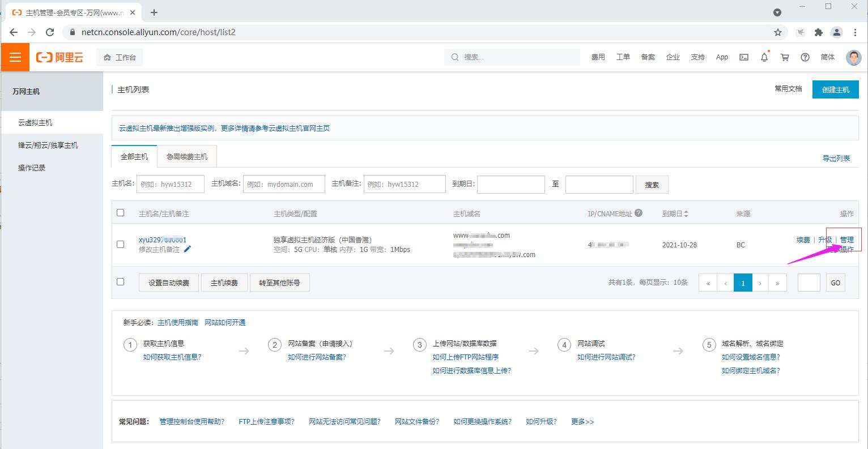This screenshot has width=868, height=449.
Task: Click 导出列表 link
Action: [836, 158]
